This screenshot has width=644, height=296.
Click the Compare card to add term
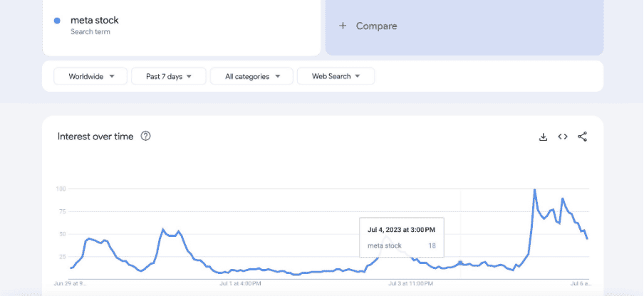coord(464,27)
